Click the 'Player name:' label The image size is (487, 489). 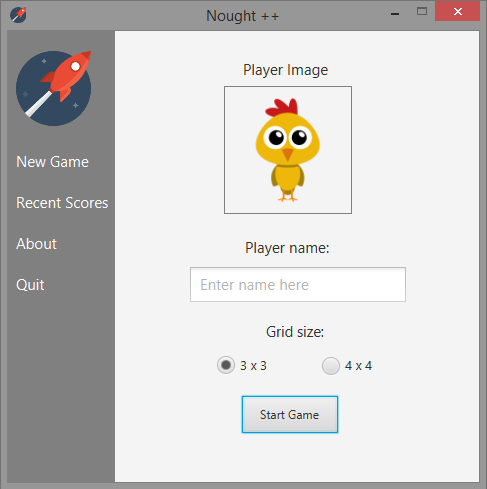[x=287, y=248]
